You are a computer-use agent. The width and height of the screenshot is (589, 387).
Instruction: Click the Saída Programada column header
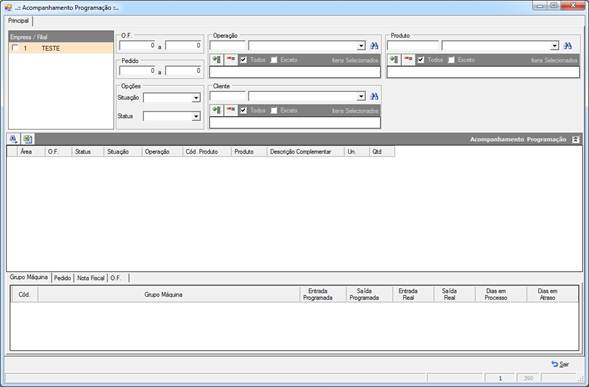point(369,294)
